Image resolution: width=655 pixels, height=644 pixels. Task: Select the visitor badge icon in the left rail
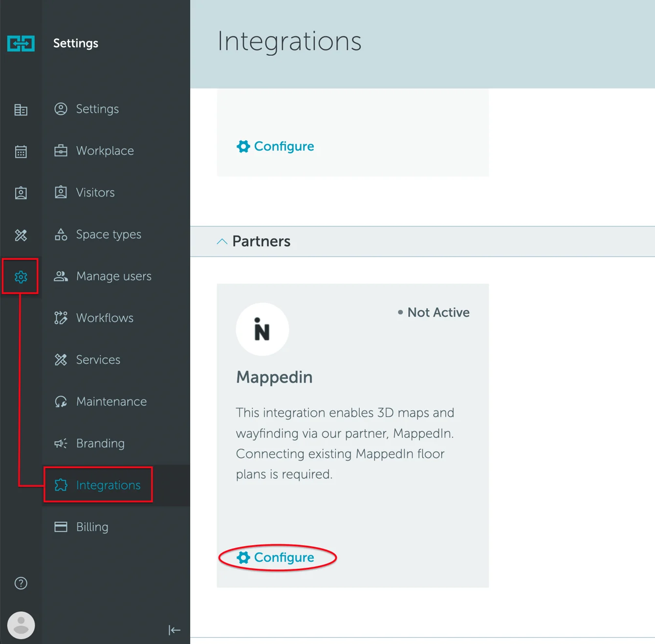[21, 193]
